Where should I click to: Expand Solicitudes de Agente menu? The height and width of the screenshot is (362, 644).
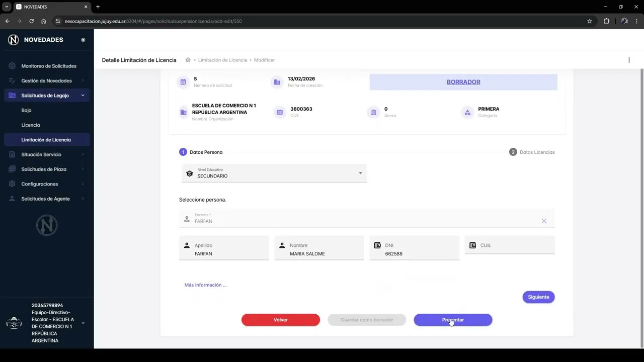point(47,199)
